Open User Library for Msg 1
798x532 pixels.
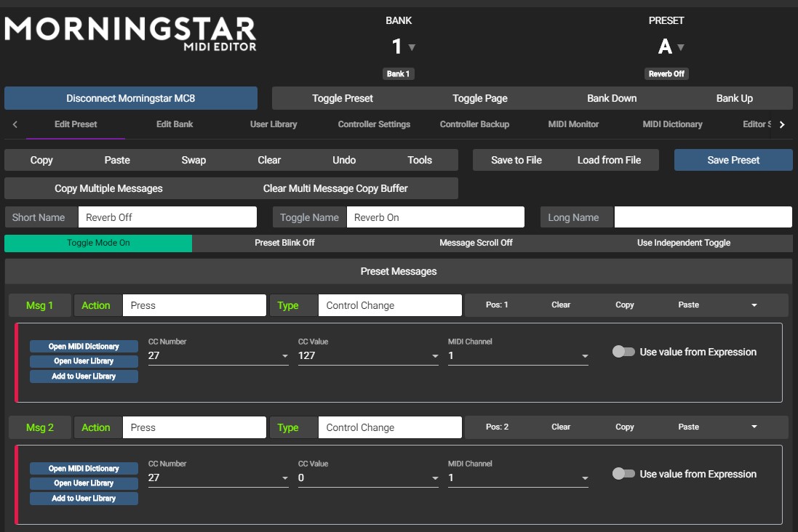pyautogui.click(x=84, y=361)
